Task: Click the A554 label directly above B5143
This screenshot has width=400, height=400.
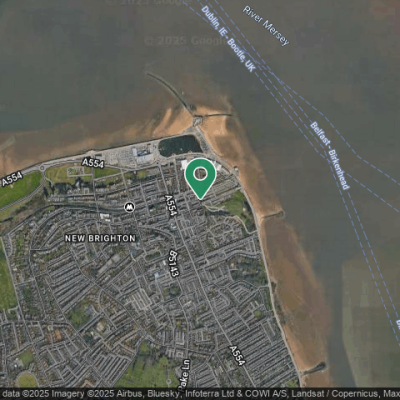Action: coord(170,206)
